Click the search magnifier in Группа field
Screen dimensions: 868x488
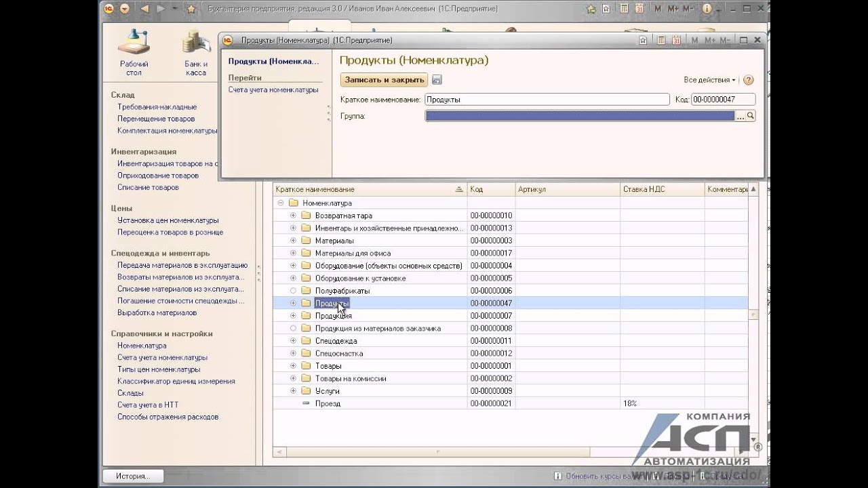pos(751,116)
